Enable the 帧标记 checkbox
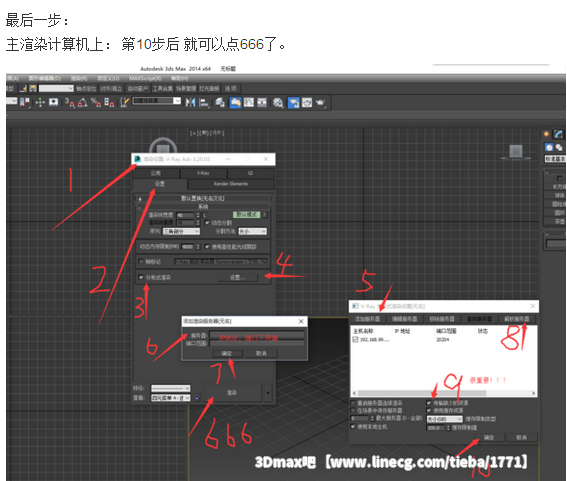This screenshot has width=567, height=481. 141,261
